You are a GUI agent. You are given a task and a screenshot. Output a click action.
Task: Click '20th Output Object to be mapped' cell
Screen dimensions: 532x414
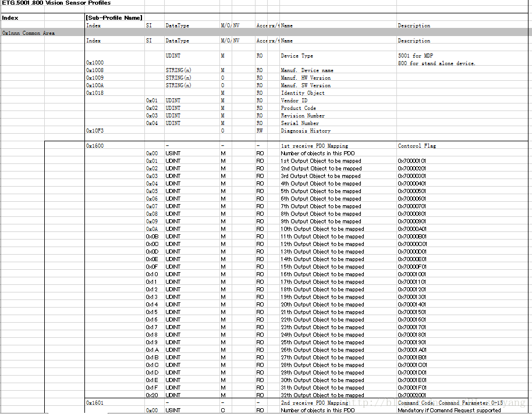pyautogui.click(x=322, y=305)
